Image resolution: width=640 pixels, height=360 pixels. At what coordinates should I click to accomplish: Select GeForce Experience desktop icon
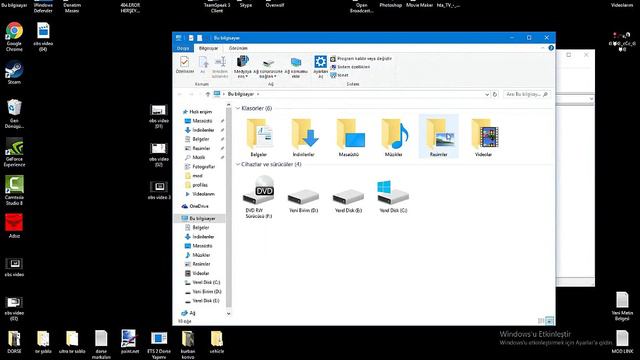tap(14, 152)
